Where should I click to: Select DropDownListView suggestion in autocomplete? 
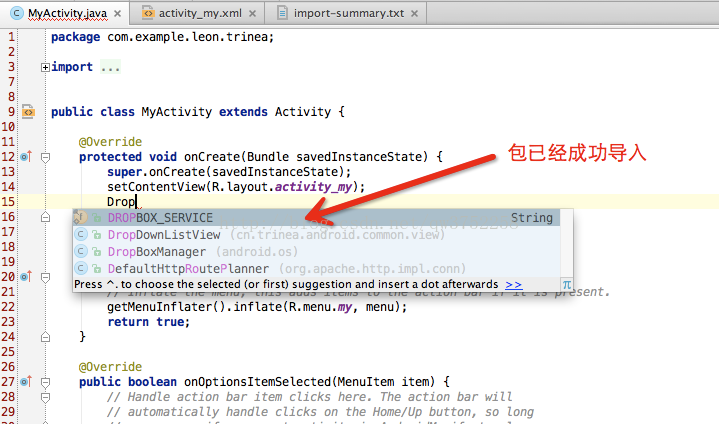316,235
